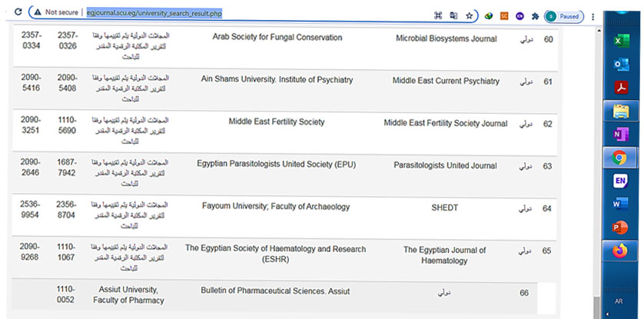
Task: Open the purple EN extension in the toolbar
Action: tap(520, 16)
